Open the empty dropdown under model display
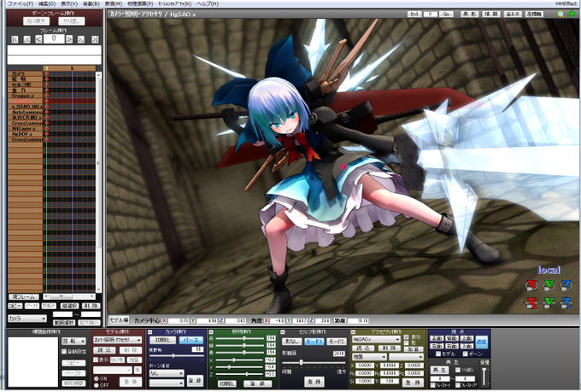 tap(113, 370)
